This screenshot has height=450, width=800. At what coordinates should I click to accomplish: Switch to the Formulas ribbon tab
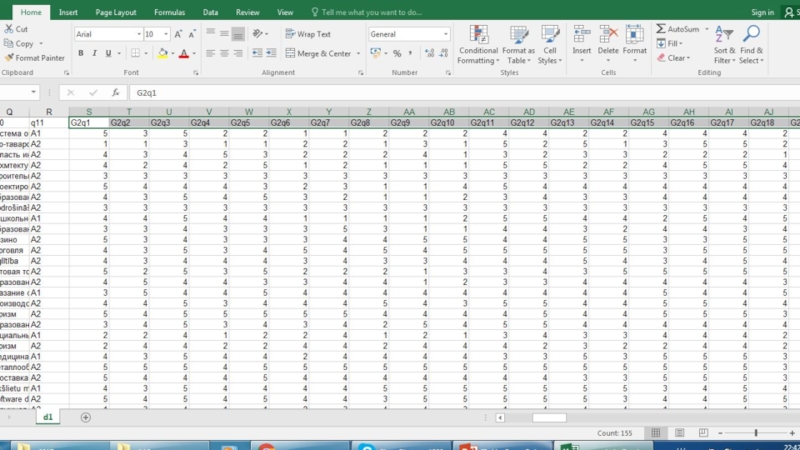tap(169, 12)
